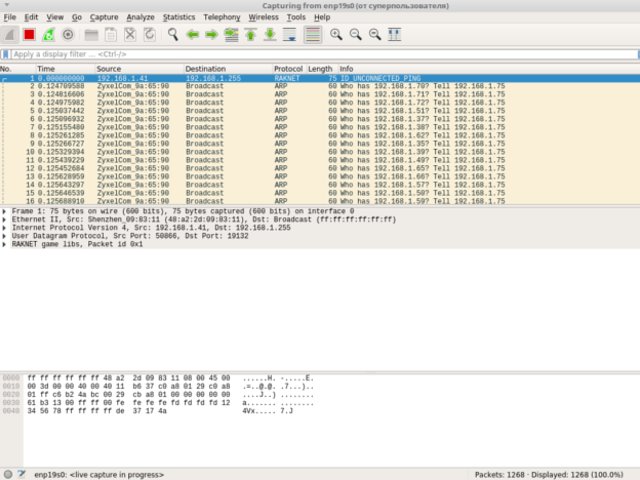Select ARP packet asking who has 192.168.1.49

[x=320, y=160]
